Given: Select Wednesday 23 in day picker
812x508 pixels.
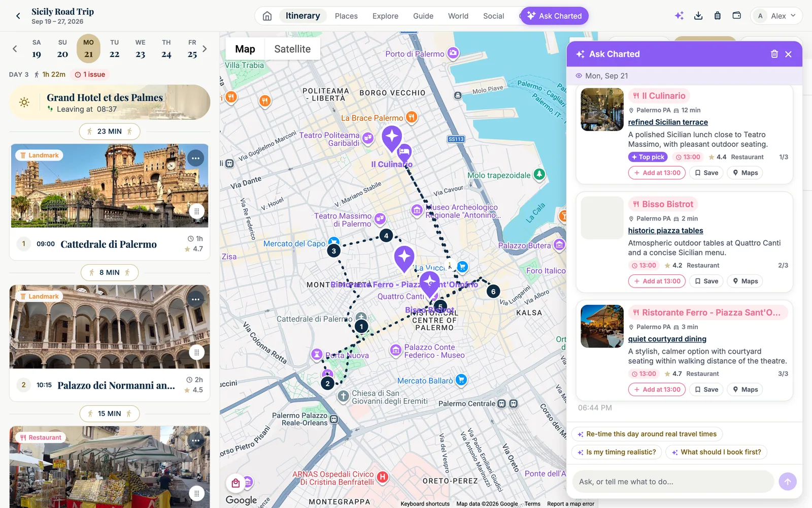Looking at the screenshot, I should pyautogui.click(x=141, y=49).
